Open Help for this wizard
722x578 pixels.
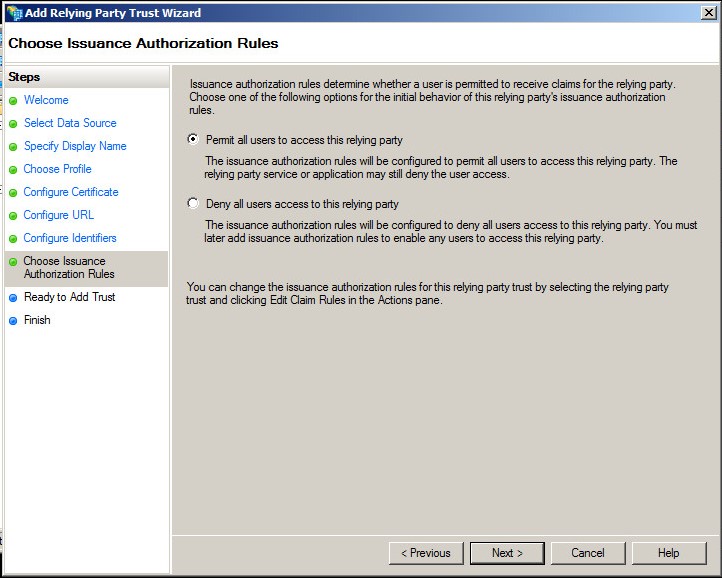coord(669,553)
